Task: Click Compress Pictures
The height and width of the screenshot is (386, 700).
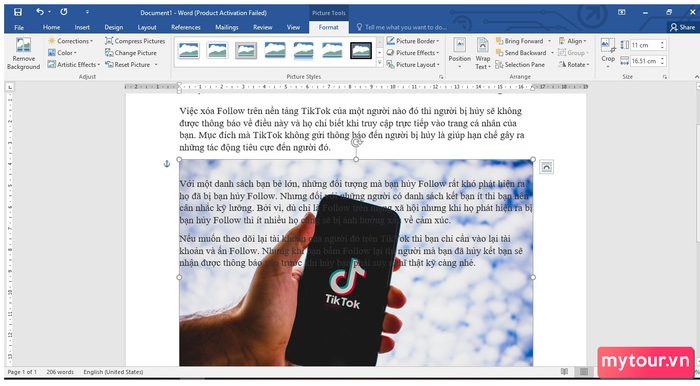Action: 135,41
